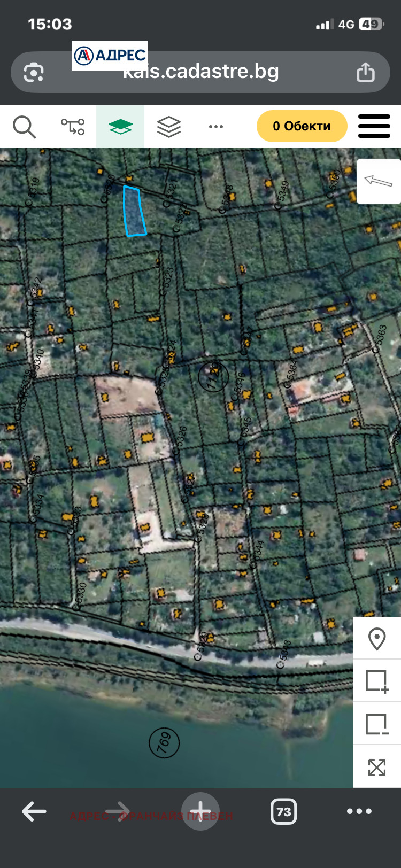
Task: Toggle the fullscreen expand arrows icon
Action: pyautogui.click(x=377, y=768)
